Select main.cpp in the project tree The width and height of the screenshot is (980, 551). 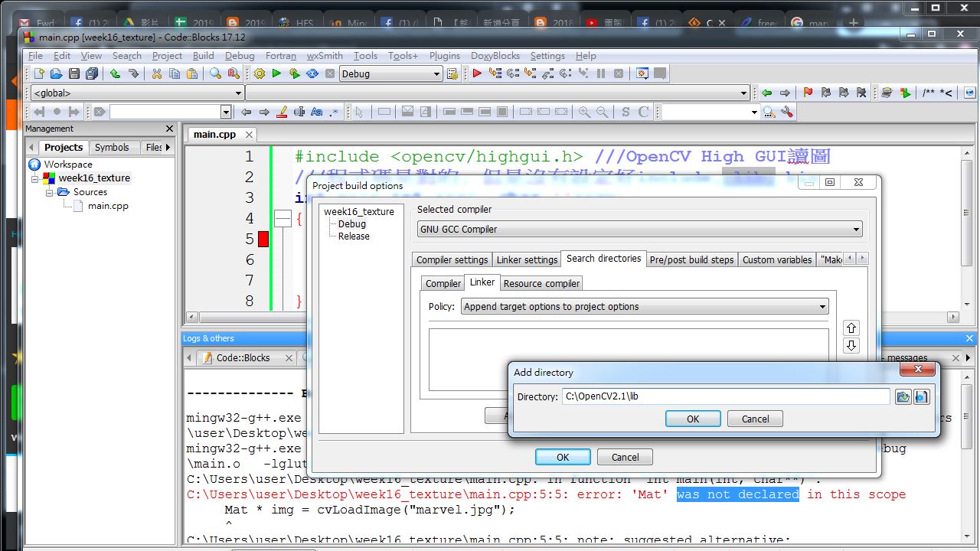click(108, 206)
